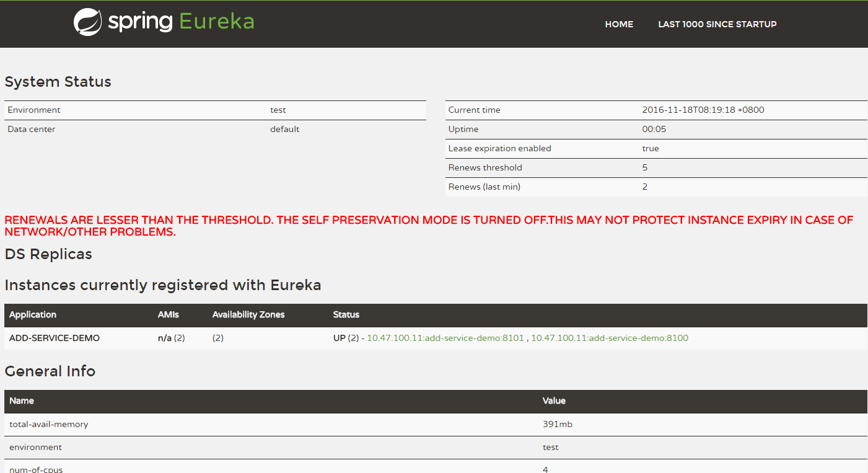The width and height of the screenshot is (868, 473).
Task: Click the Value column header
Action: coord(554,400)
